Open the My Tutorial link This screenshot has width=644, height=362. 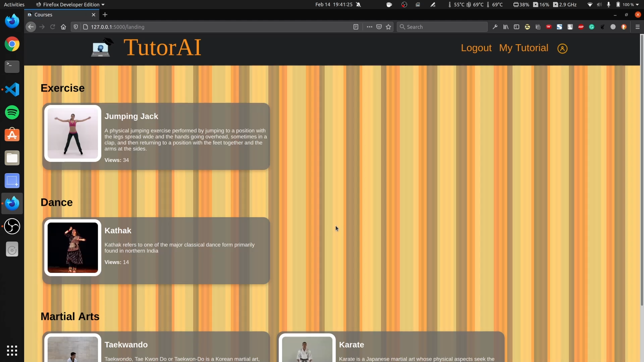523,48
